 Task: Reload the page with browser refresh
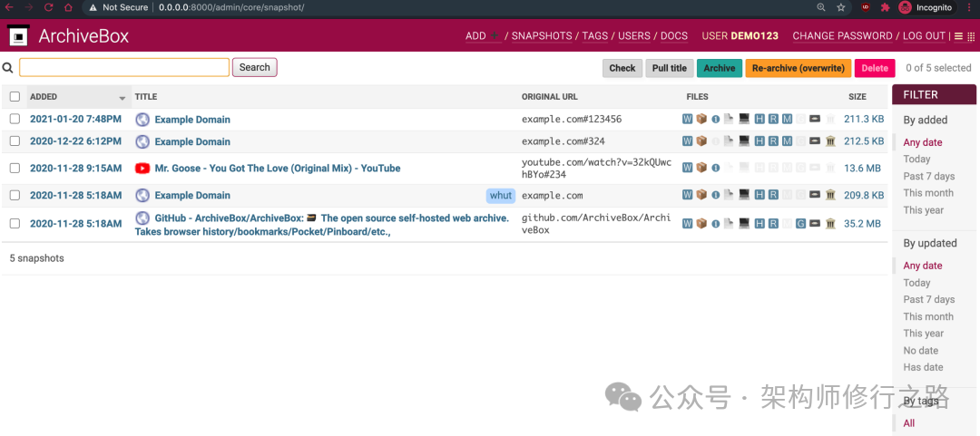49,7
